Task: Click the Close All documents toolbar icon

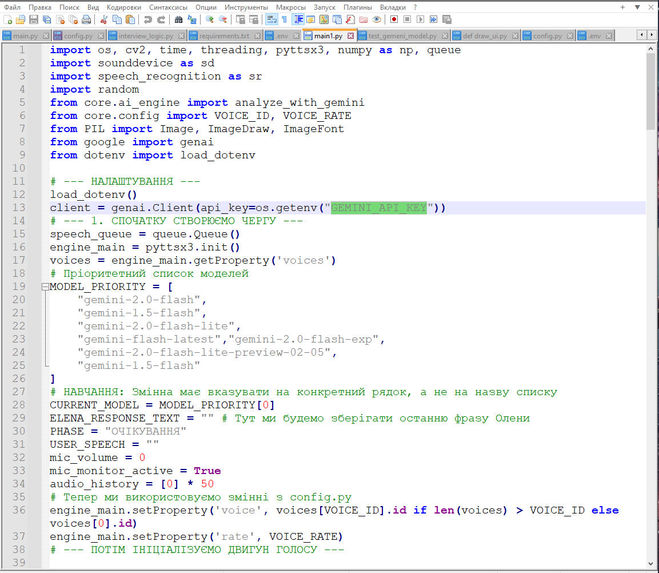Action: [73, 20]
